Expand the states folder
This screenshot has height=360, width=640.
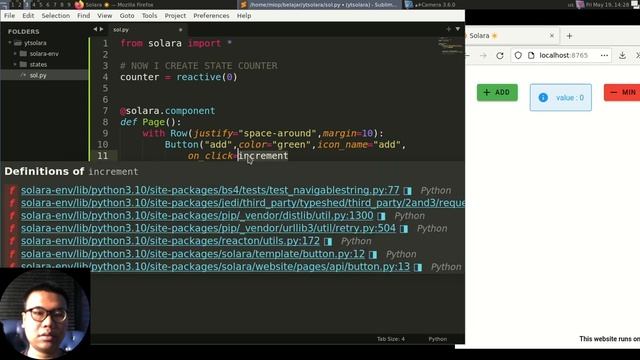pos(15,64)
